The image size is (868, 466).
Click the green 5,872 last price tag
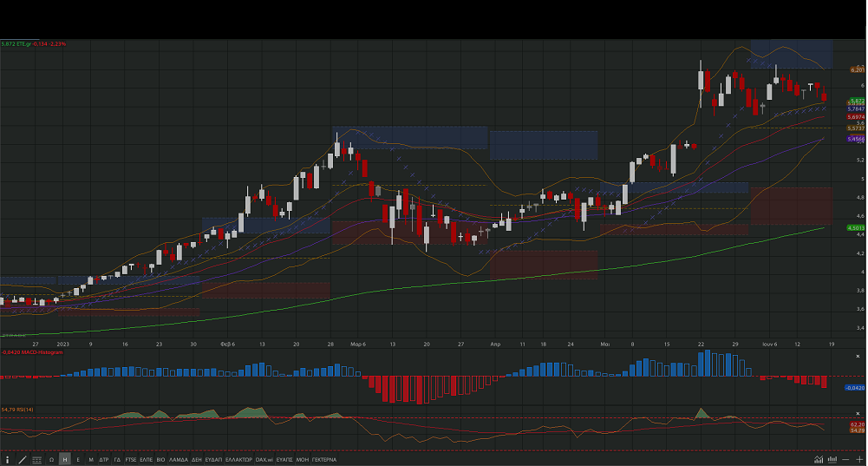pos(857,101)
